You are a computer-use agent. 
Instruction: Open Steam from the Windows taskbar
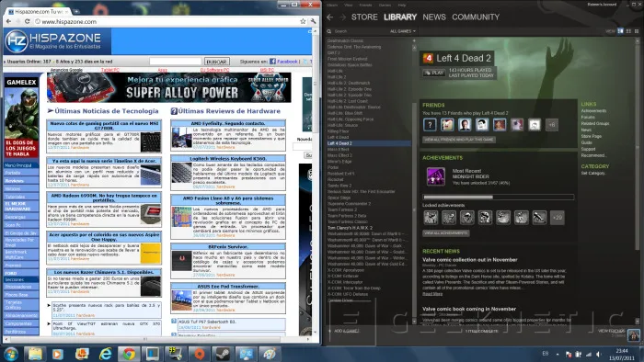(x=223, y=354)
